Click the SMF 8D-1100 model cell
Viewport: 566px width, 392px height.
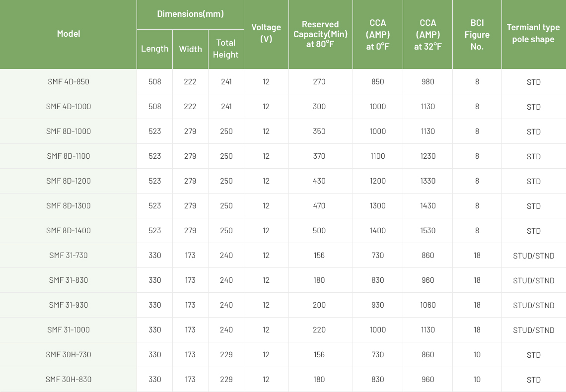(68, 156)
